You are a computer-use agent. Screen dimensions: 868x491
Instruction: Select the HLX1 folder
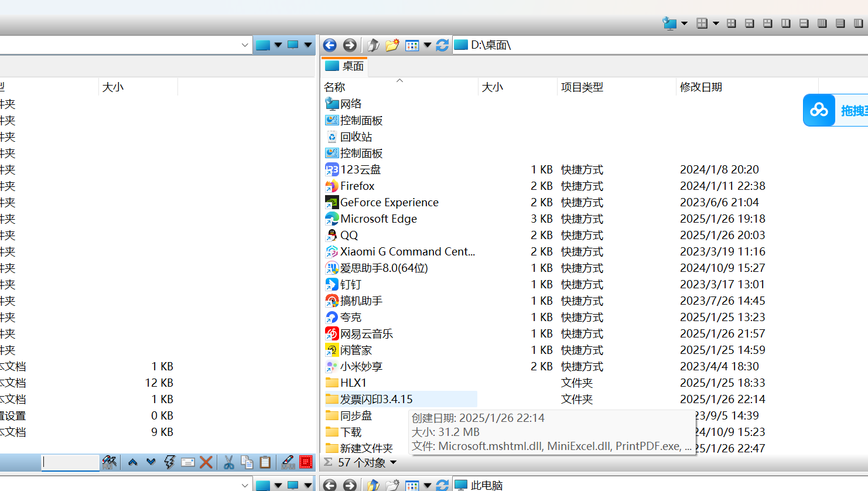[346, 383]
